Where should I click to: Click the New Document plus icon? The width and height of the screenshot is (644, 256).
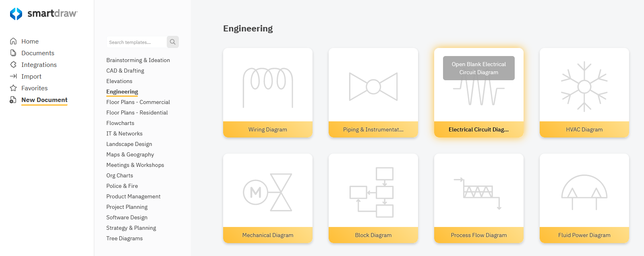pyautogui.click(x=12, y=100)
